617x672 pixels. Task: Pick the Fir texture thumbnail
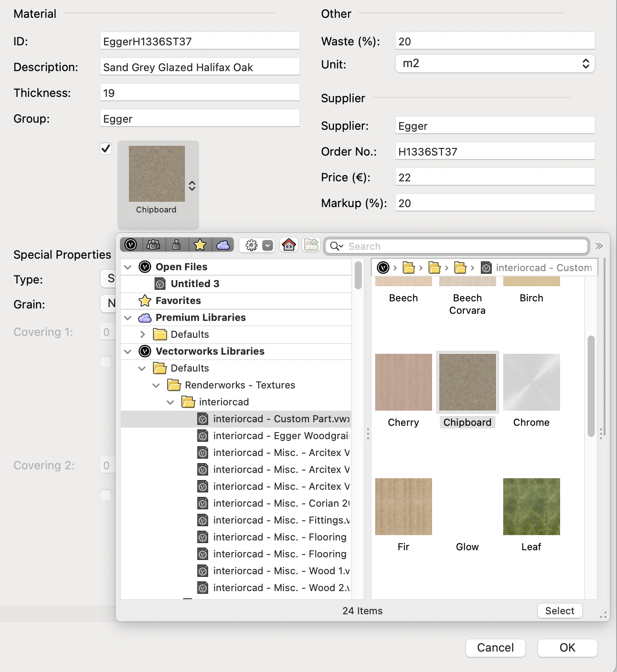[404, 507]
